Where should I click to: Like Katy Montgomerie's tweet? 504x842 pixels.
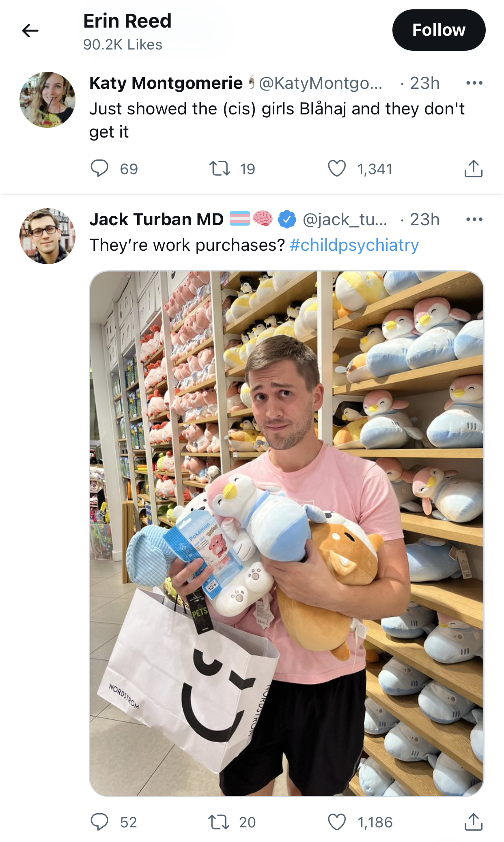point(336,168)
